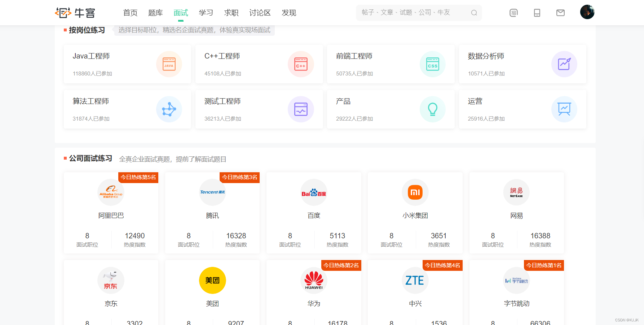Open the user avatar profile

[x=587, y=12]
